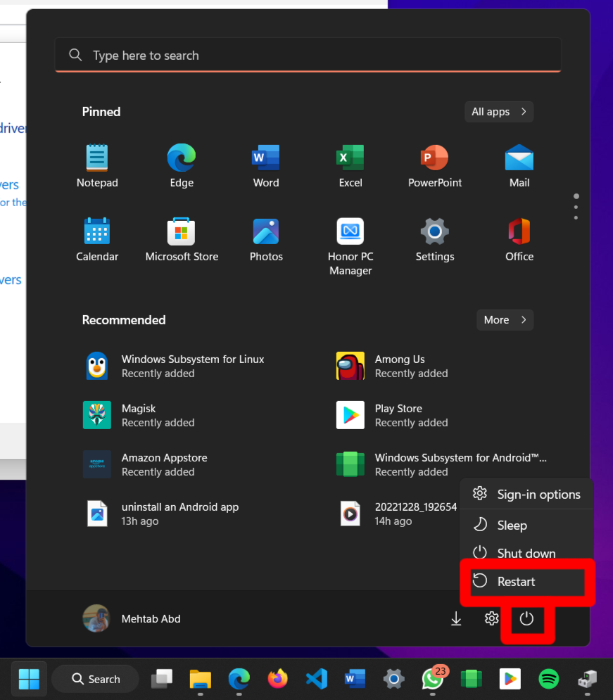Image resolution: width=613 pixels, height=700 pixels.
Task: Open Windows Subsystem for Android on taskbar
Action: (471, 679)
